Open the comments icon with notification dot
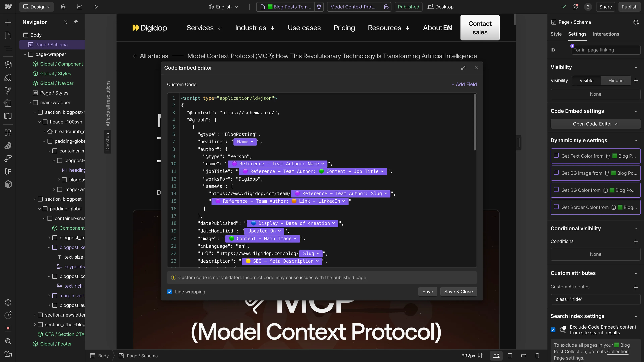Screen dimensions: 644x362 [576, 7]
